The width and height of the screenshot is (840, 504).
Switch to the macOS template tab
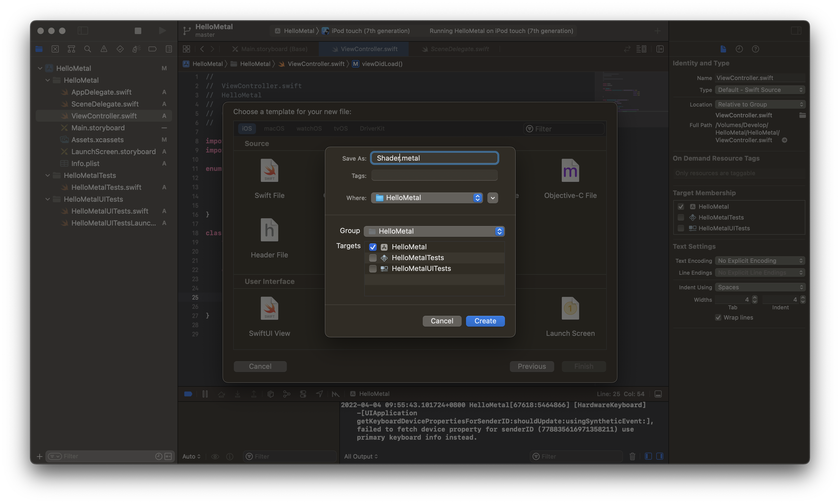point(274,128)
